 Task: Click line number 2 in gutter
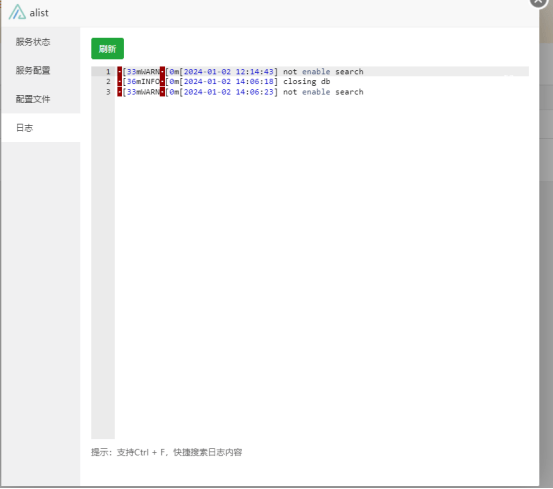point(108,82)
